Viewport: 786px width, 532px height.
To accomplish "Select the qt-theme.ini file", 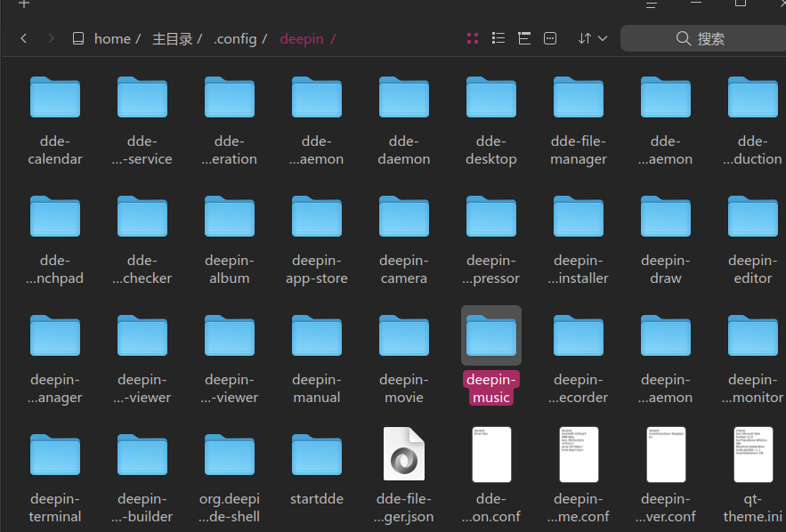I will click(x=753, y=475).
